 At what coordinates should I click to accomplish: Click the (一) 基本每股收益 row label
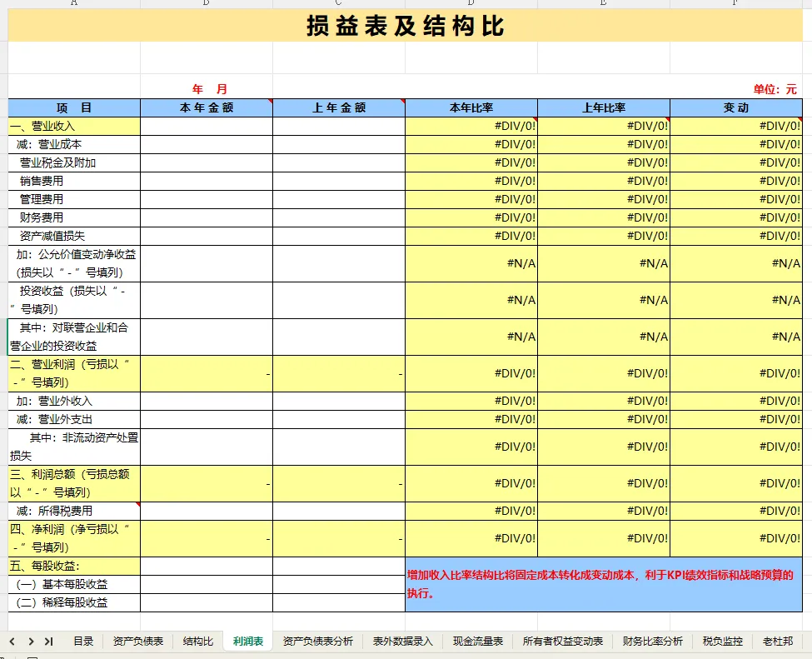click(74, 584)
